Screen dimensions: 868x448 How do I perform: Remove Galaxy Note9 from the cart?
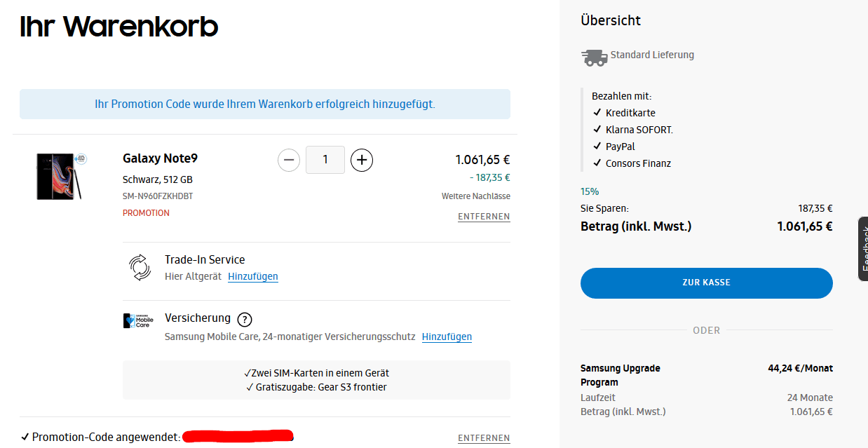484,217
